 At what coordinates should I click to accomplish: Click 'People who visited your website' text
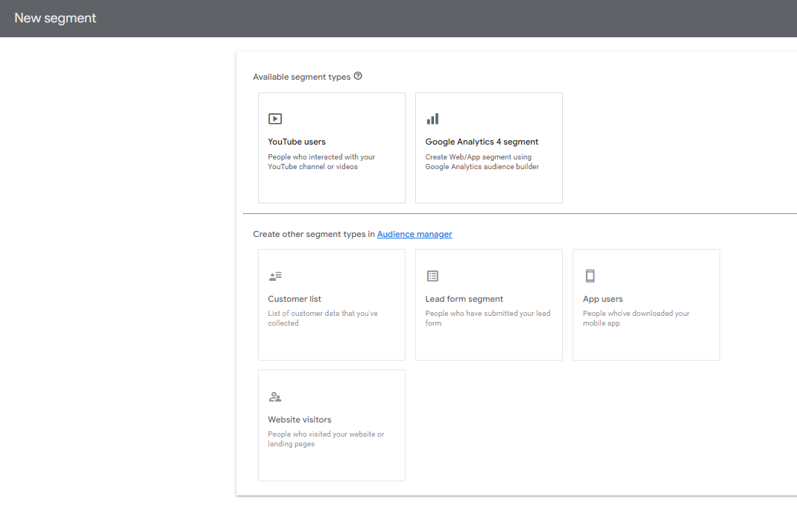(x=326, y=439)
